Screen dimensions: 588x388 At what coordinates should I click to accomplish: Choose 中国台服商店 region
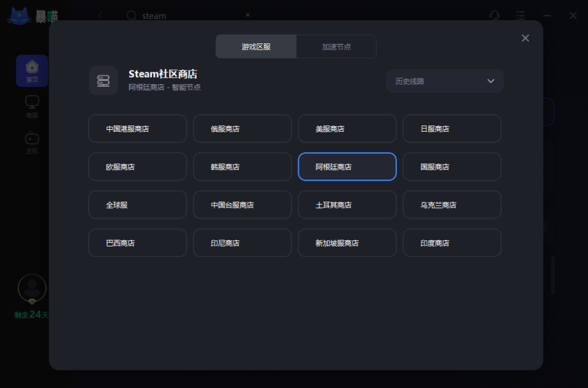(x=243, y=205)
